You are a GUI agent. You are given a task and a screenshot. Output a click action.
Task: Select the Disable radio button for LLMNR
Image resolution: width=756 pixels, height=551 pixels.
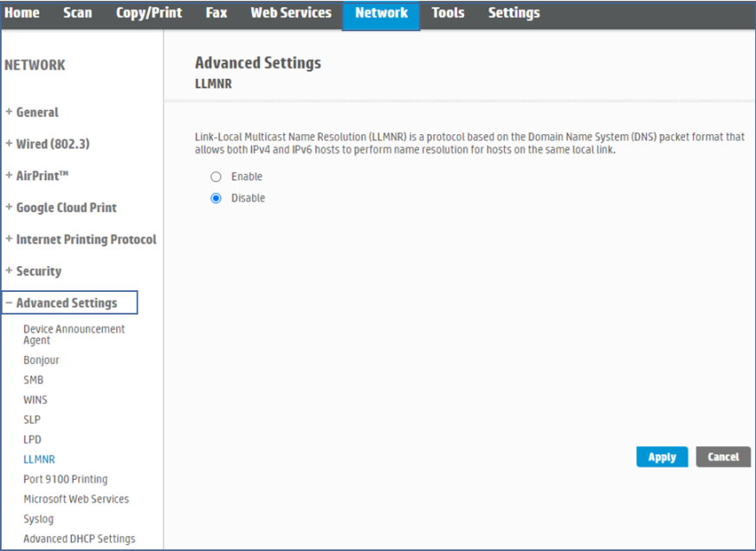pyautogui.click(x=216, y=198)
